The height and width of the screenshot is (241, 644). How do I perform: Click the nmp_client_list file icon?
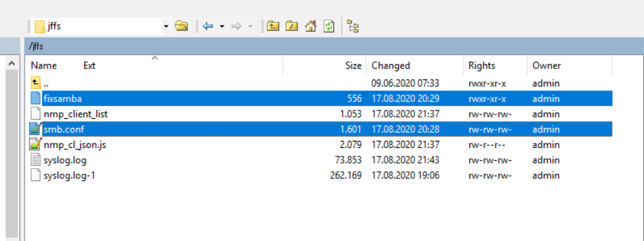point(36,114)
